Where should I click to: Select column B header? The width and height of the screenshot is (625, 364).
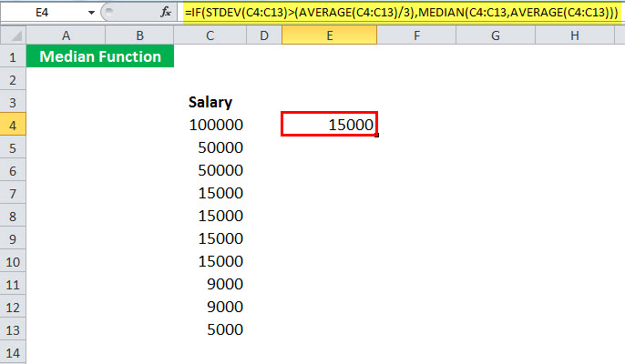139,35
